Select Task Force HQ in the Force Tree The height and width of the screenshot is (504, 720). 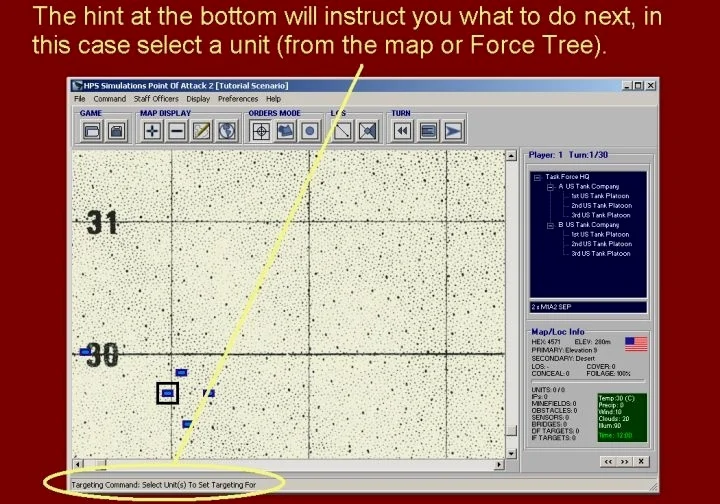[x=567, y=177]
